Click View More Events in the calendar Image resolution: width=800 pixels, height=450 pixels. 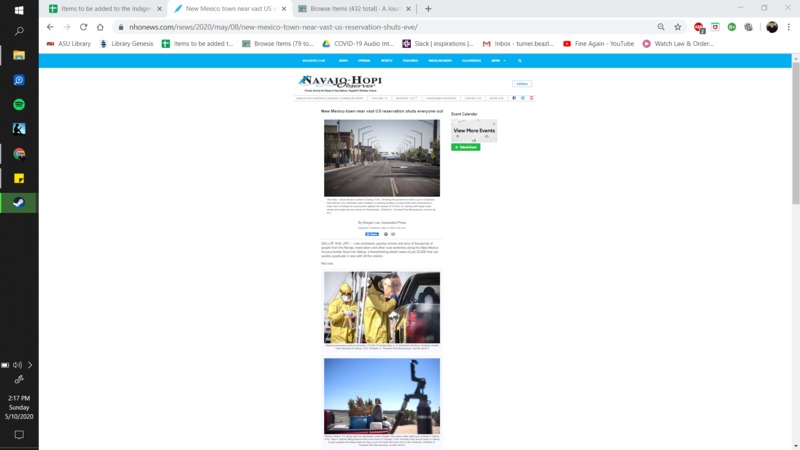tap(474, 131)
